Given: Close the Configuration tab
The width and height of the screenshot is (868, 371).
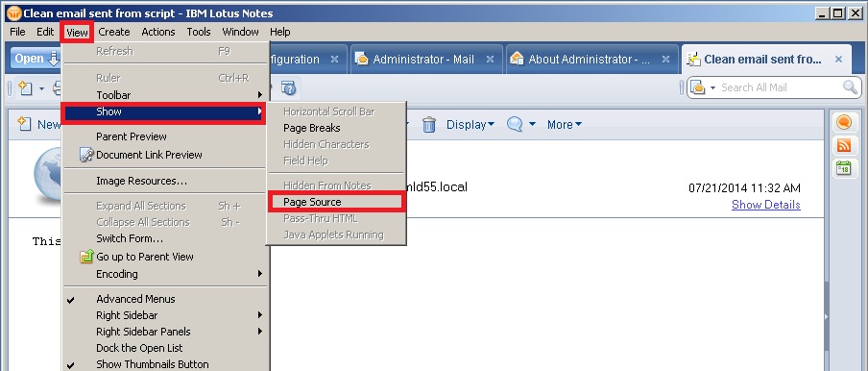Looking at the screenshot, I should (x=334, y=60).
